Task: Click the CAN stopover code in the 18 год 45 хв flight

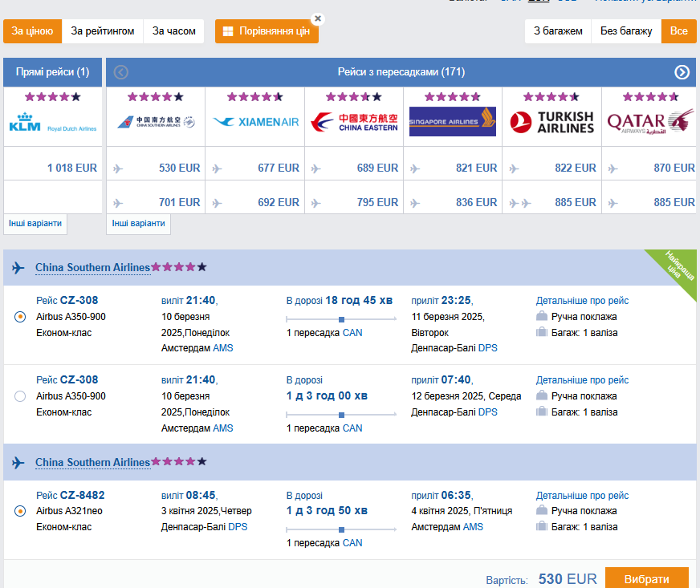Action: click(352, 333)
